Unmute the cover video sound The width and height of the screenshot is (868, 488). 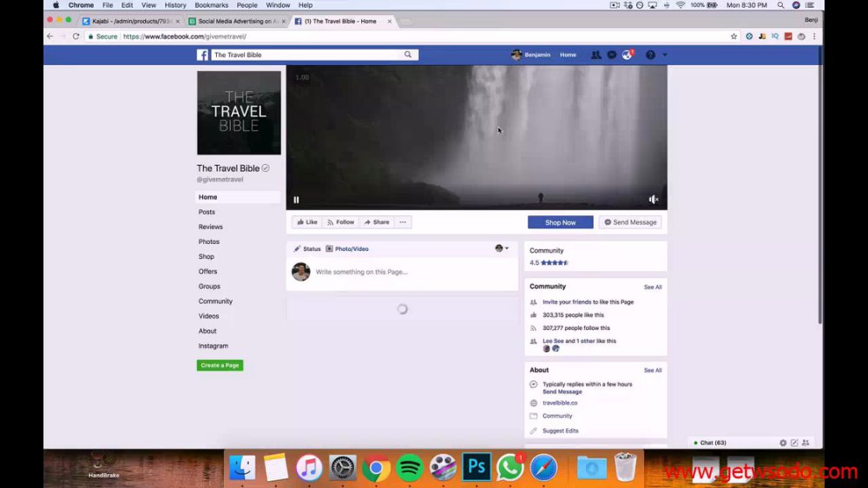click(x=654, y=200)
